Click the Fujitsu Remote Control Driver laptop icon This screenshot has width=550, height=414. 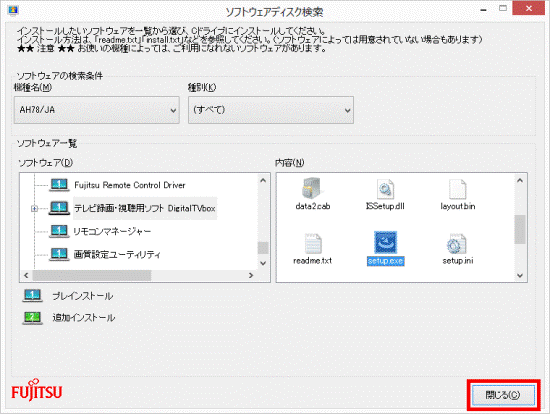59,185
